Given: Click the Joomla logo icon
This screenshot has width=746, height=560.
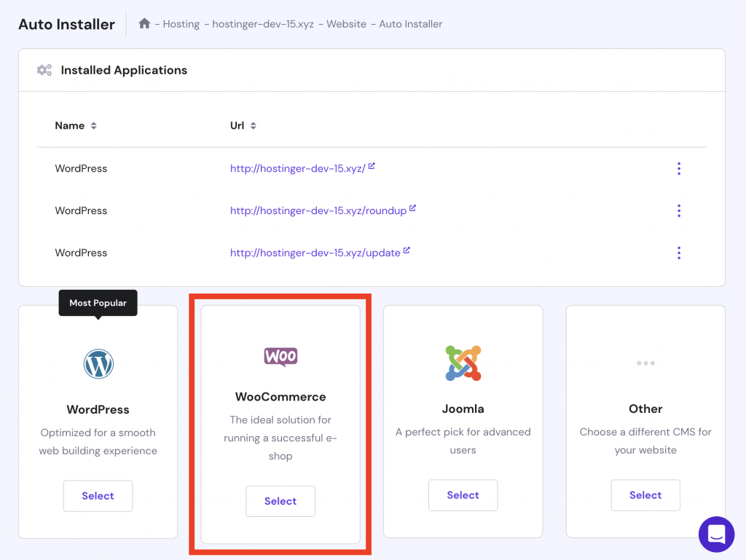Looking at the screenshot, I should tap(463, 363).
